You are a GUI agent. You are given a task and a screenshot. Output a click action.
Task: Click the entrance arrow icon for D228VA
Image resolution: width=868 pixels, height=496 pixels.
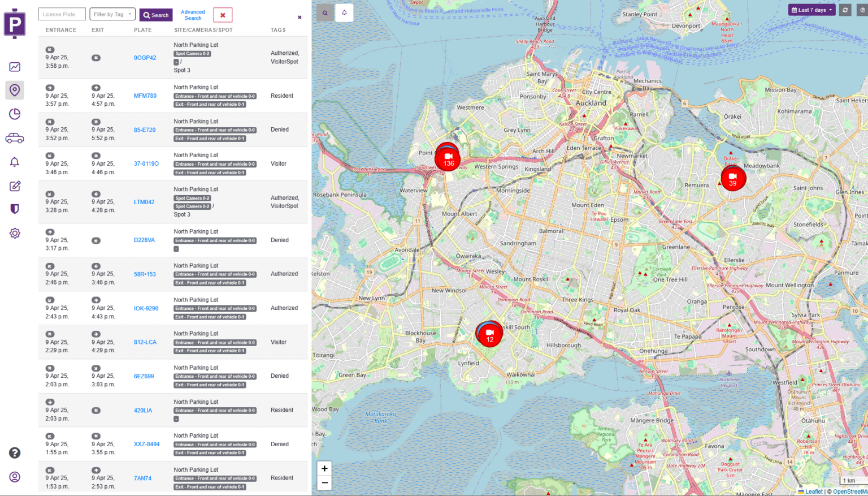[x=50, y=232]
